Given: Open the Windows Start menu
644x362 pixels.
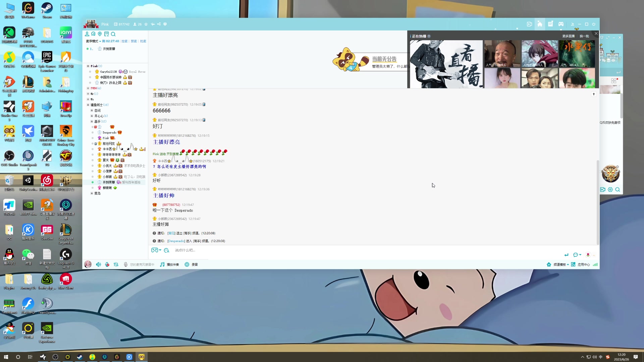Looking at the screenshot, I should (x=6, y=357).
